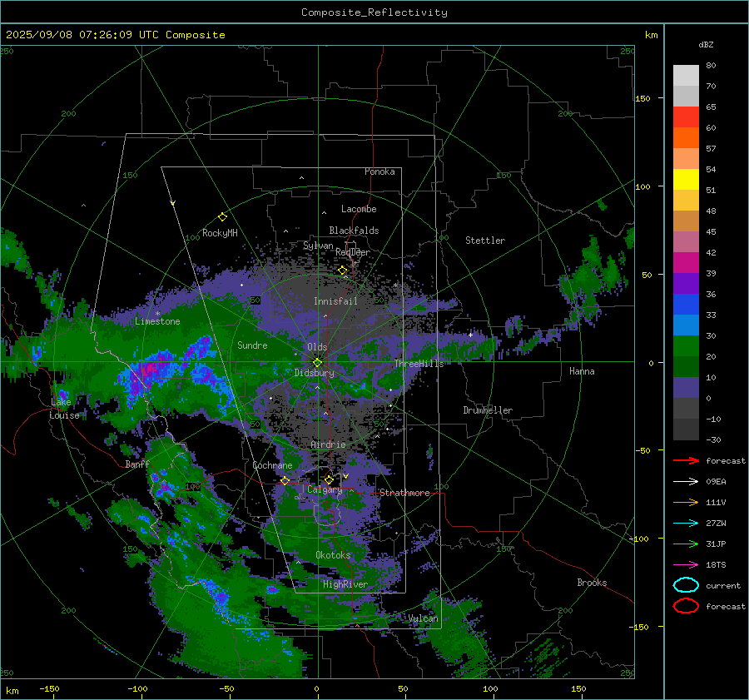Click the yellow swatch in dBZ legend
The height and width of the screenshot is (700, 749).
686,180
